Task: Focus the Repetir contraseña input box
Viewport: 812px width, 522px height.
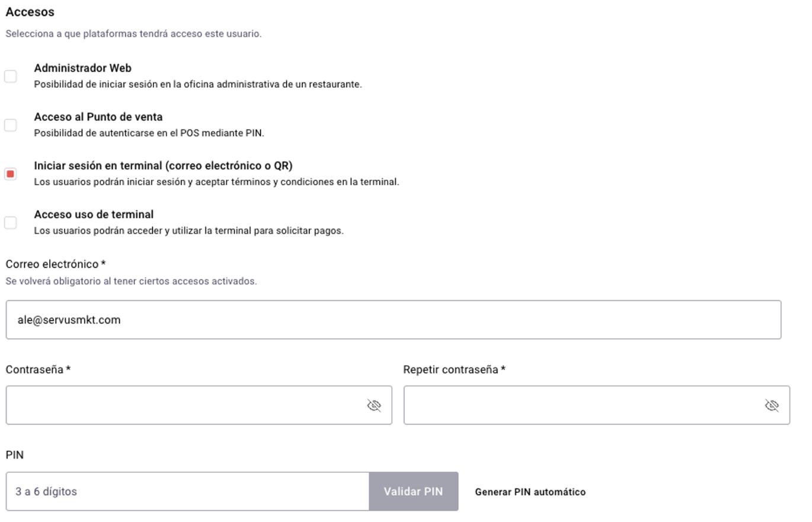Action: (581, 406)
